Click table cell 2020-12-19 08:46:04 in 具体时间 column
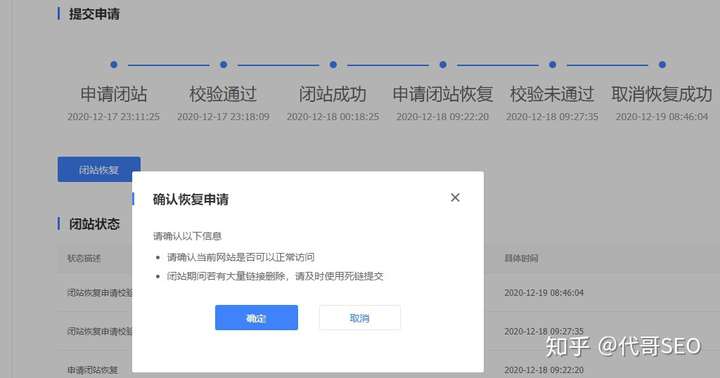Viewport: 720px width, 378px height. point(544,293)
